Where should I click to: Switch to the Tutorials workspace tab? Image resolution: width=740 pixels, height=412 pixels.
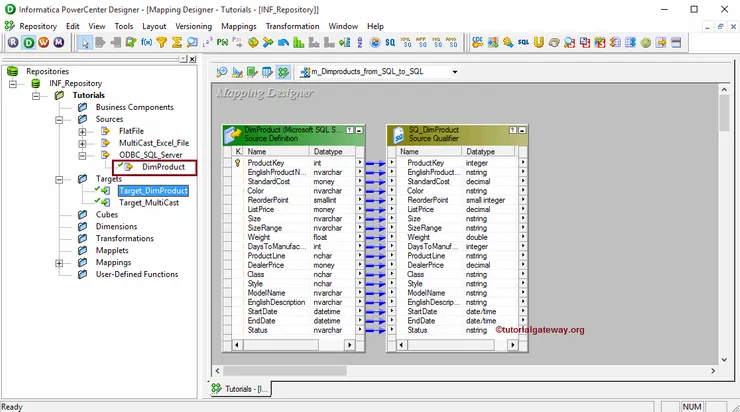240,389
